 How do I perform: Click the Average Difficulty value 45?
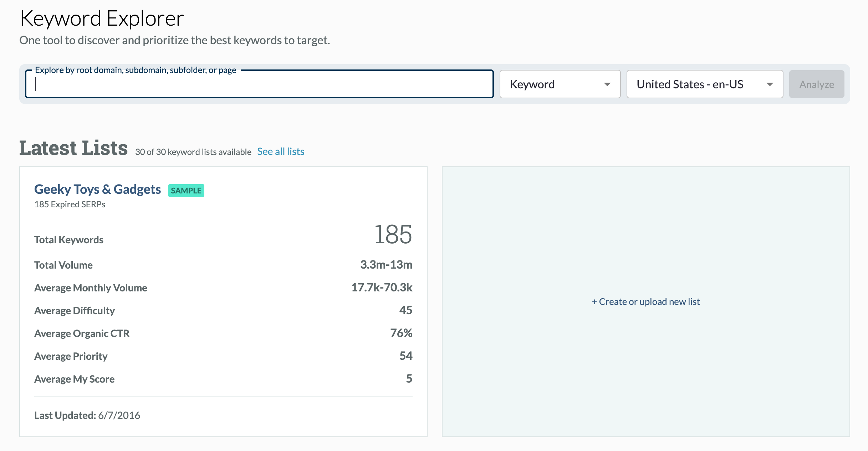[405, 310]
